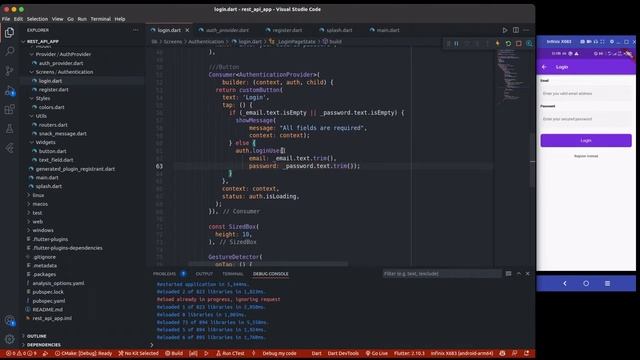Click the debug console filter input
This screenshot has height=360, width=640.
tap(442, 273)
